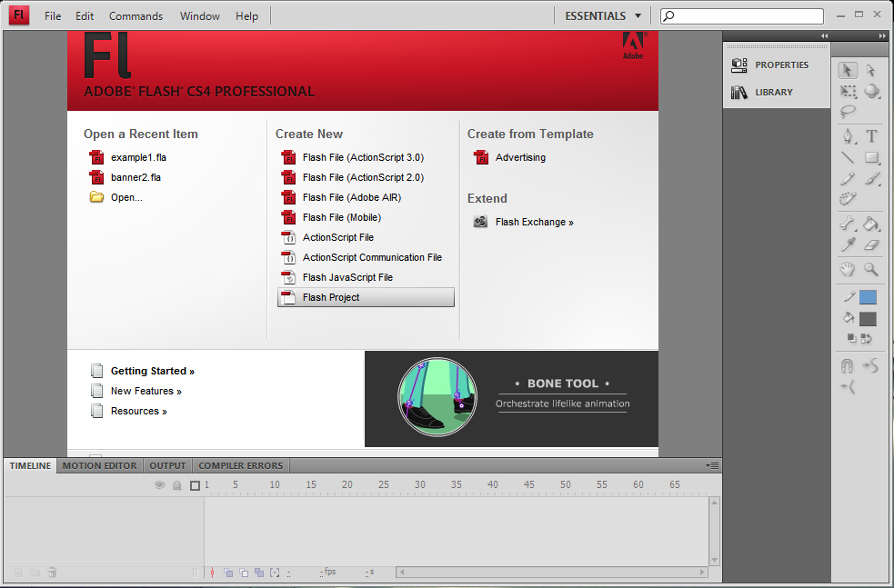Click the blue stroke color swatch

click(x=868, y=297)
